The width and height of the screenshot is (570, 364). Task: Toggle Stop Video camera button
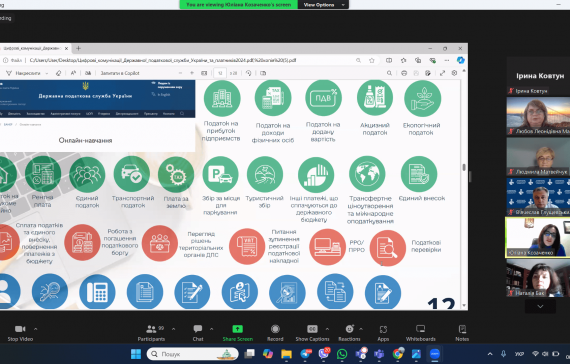20,333
